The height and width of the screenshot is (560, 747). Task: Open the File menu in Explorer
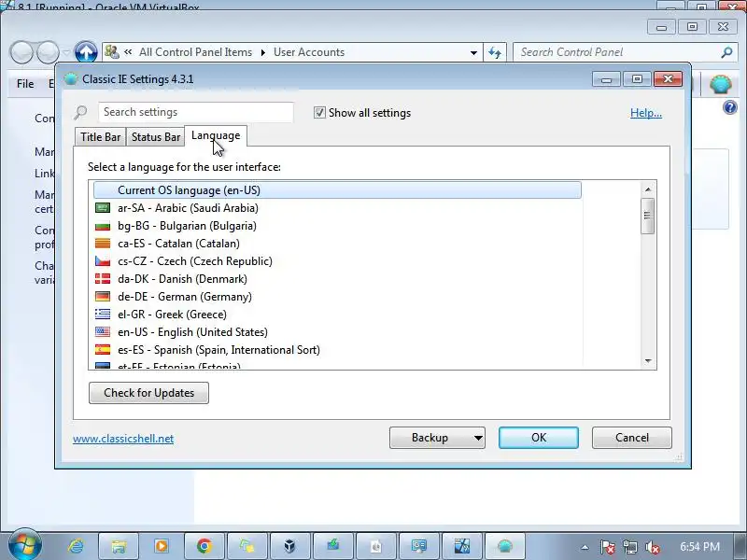coord(25,84)
